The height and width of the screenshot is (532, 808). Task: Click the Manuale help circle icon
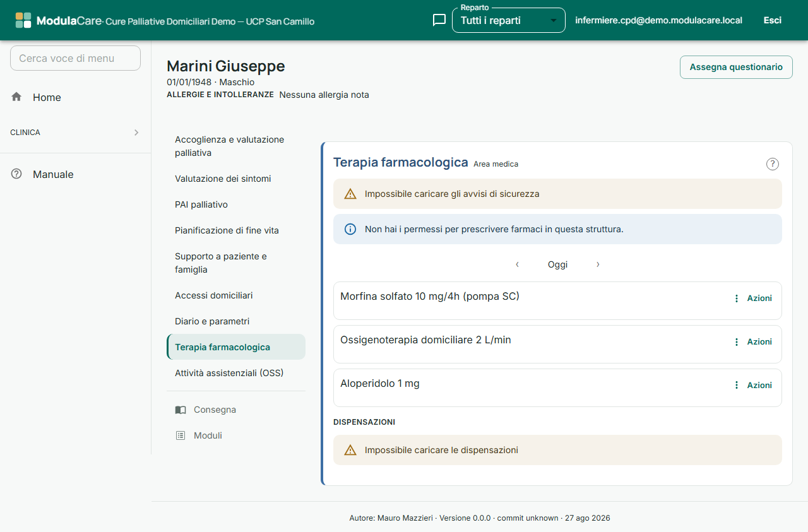16,174
